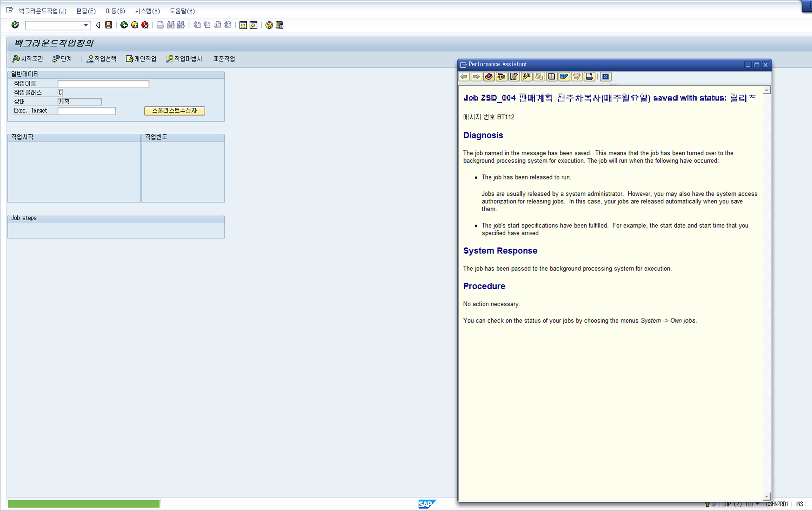Click the red Cancel icon in toolbar
Image resolution: width=812 pixels, height=511 pixels.
click(145, 25)
